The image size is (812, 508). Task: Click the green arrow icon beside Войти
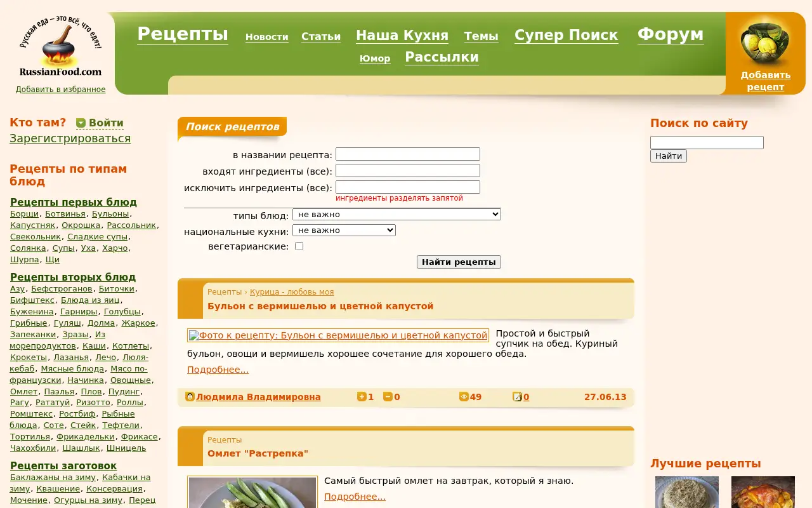coord(81,123)
